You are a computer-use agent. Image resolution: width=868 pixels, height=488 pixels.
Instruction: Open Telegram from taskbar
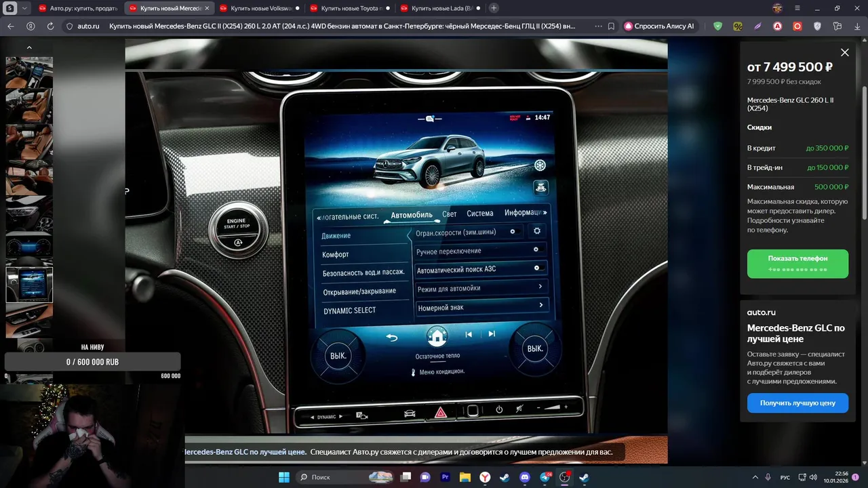pyautogui.click(x=545, y=477)
